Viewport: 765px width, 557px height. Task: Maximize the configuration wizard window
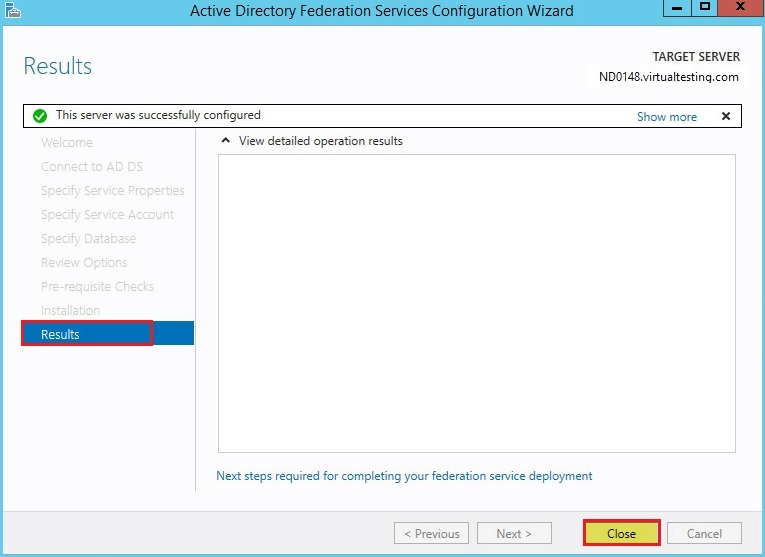(705, 7)
